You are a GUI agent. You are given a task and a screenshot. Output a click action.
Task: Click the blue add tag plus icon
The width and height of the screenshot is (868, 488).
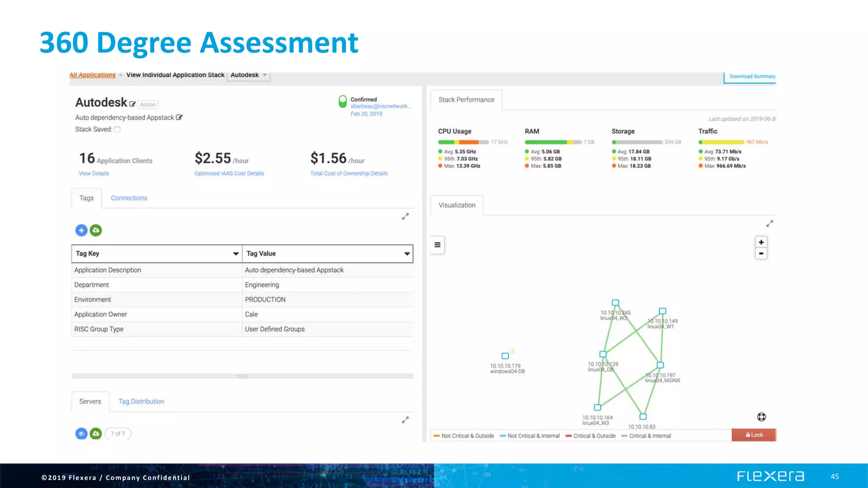[x=81, y=230]
